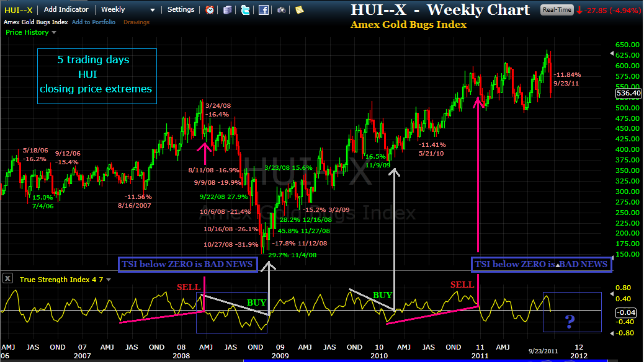Viewport: 644px width, 362px height.
Task: Click the stacked data books icon in toolbar
Action: point(227,10)
